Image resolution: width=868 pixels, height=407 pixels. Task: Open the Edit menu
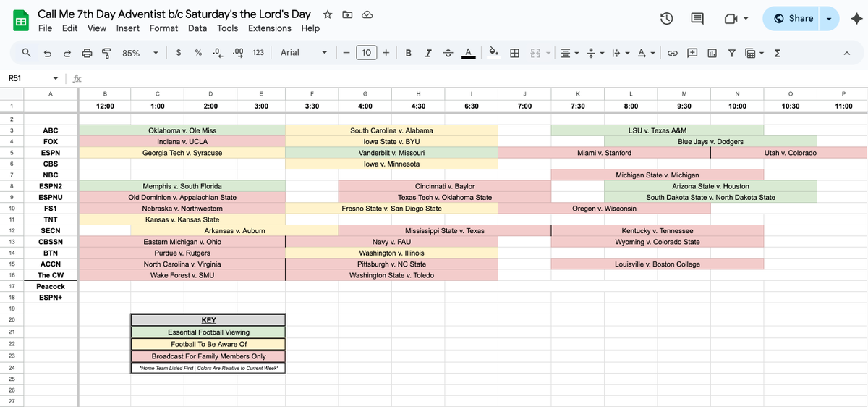click(x=69, y=28)
